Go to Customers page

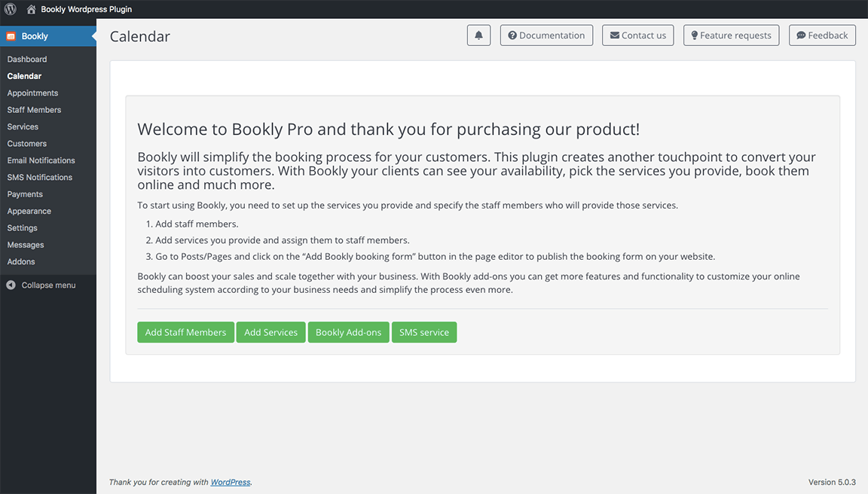(x=27, y=143)
